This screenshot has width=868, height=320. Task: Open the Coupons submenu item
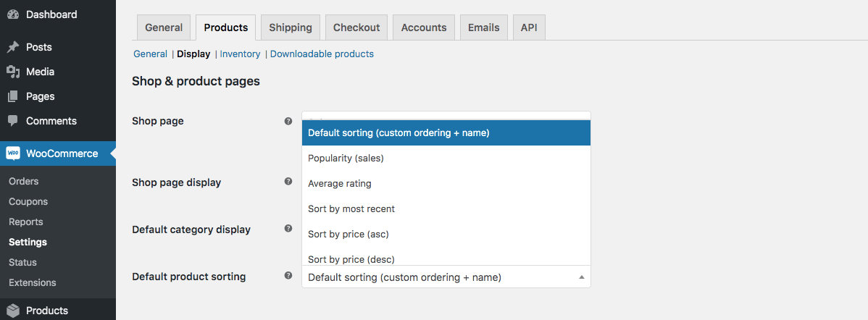pos(28,202)
